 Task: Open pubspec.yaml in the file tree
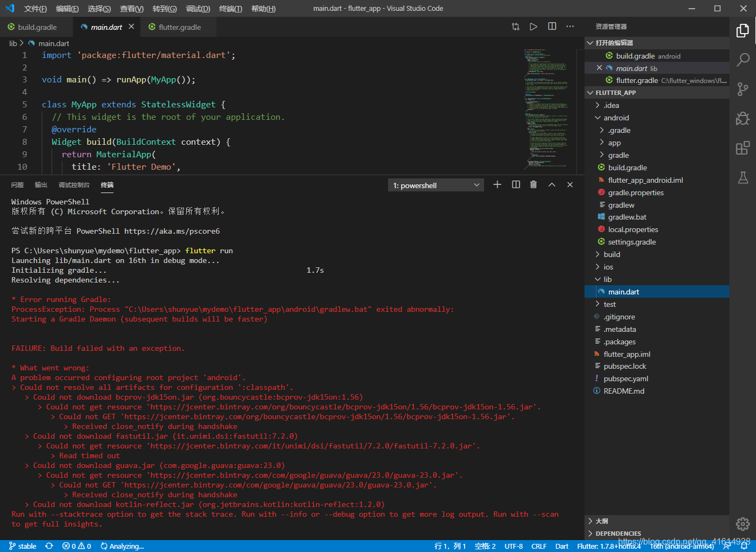tap(657, 378)
